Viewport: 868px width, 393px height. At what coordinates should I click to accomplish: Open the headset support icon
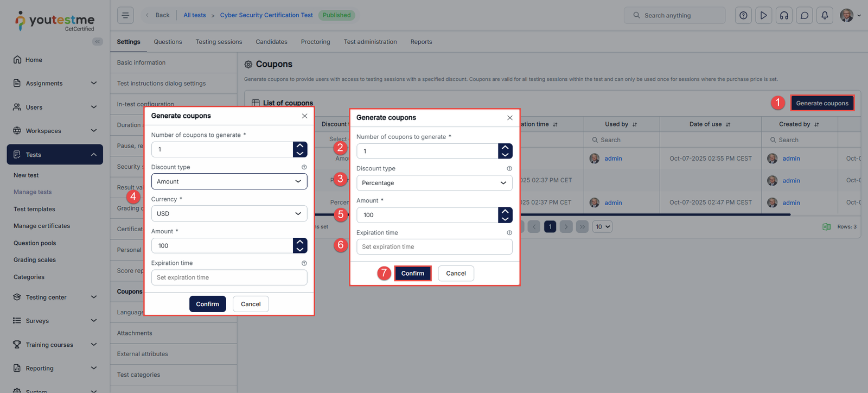784,15
